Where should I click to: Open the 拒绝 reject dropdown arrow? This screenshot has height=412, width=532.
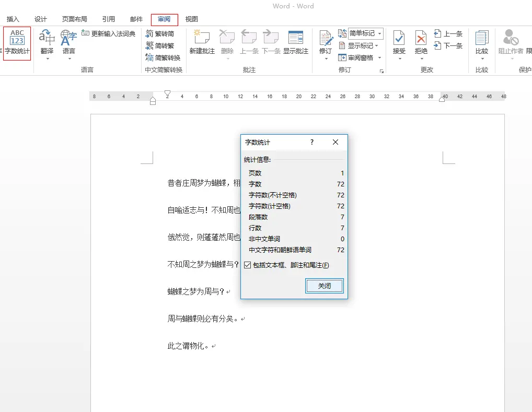(x=421, y=58)
